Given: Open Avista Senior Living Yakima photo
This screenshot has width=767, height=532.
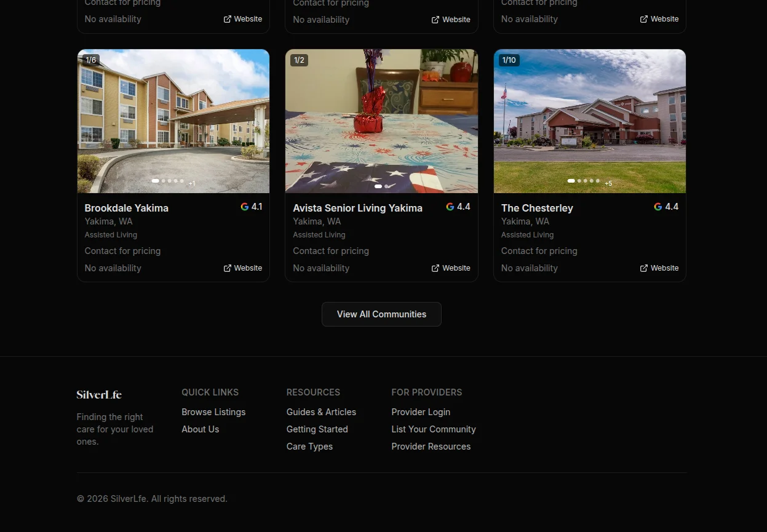Looking at the screenshot, I should pyautogui.click(x=381, y=121).
